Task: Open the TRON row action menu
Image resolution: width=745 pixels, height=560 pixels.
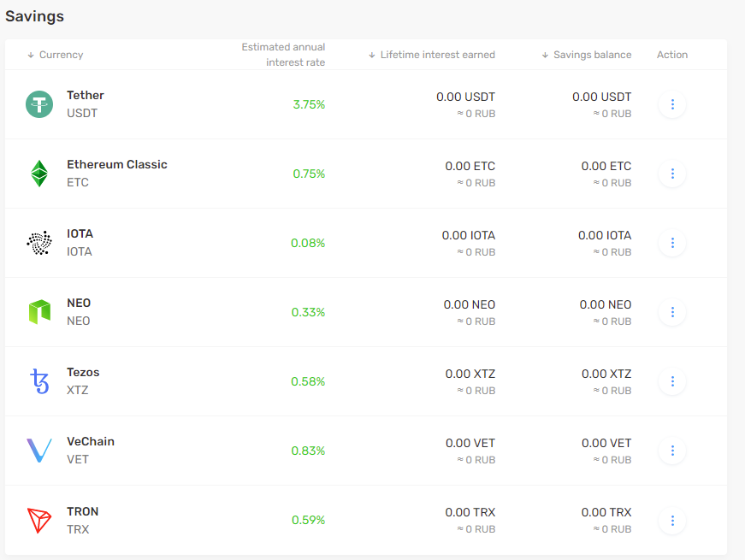Action: (x=672, y=521)
